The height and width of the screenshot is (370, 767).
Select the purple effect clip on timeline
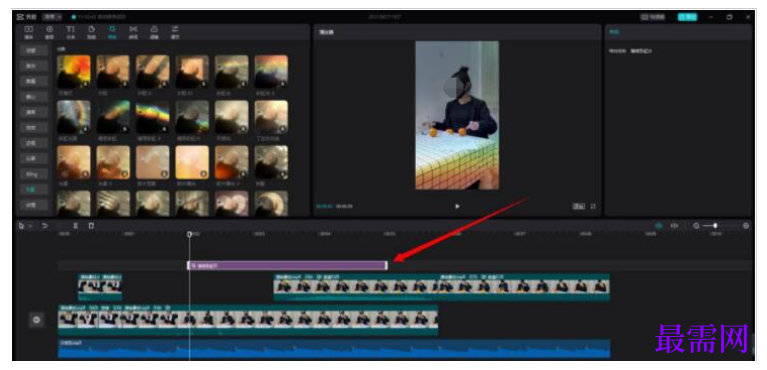pos(287,266)
